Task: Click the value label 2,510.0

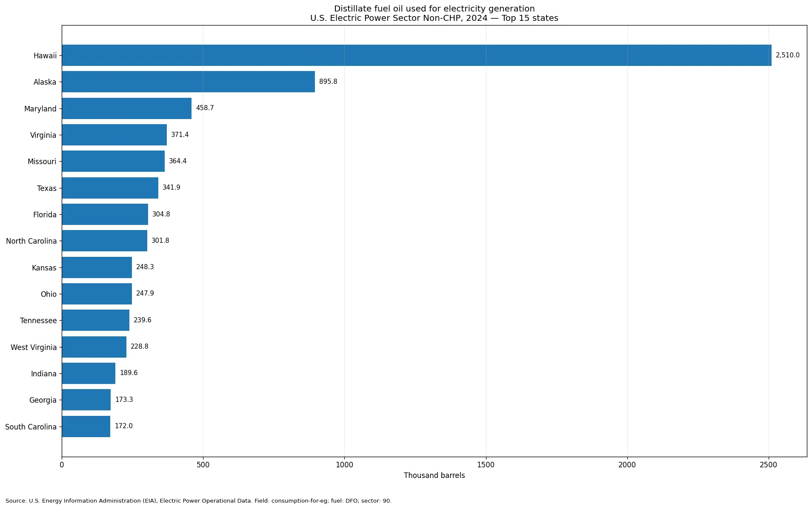Action: point(787,55)
